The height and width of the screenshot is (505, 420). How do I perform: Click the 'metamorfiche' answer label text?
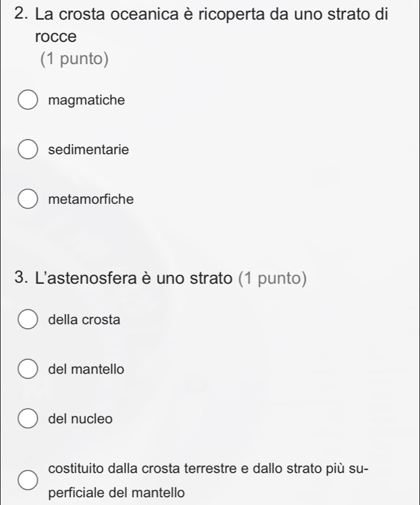(x=91, y=199)
